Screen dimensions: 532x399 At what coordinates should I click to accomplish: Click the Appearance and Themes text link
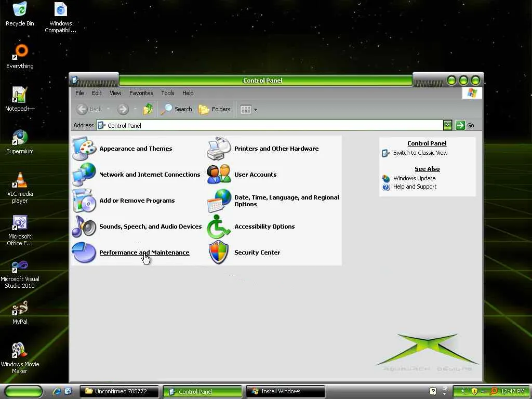click(x=136, y=149)
